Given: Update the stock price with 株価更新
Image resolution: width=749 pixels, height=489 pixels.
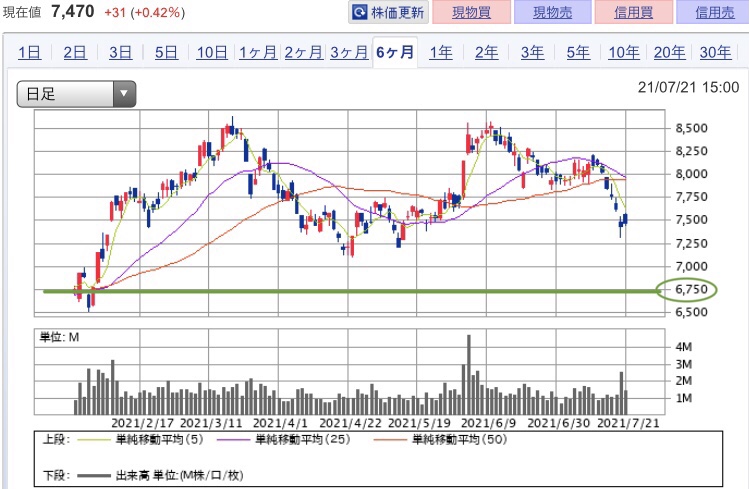Looking at the screenshot, I should click(388, 12).
